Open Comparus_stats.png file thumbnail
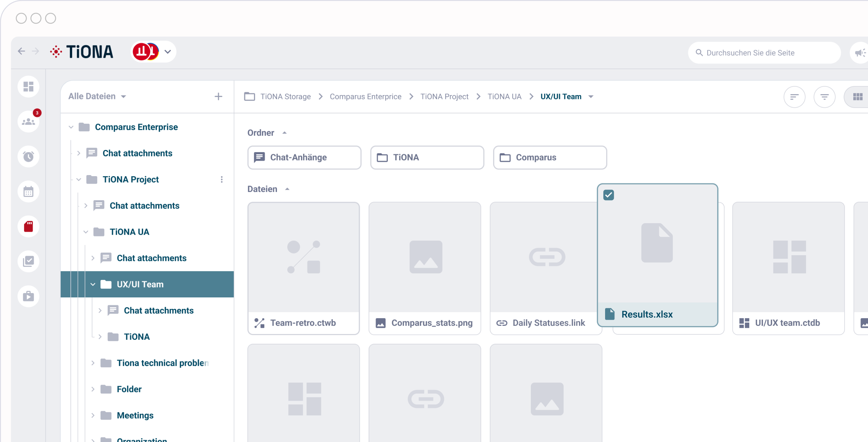Image resolution: width=868 pixels, height=442 pixels. click(425, 257)
